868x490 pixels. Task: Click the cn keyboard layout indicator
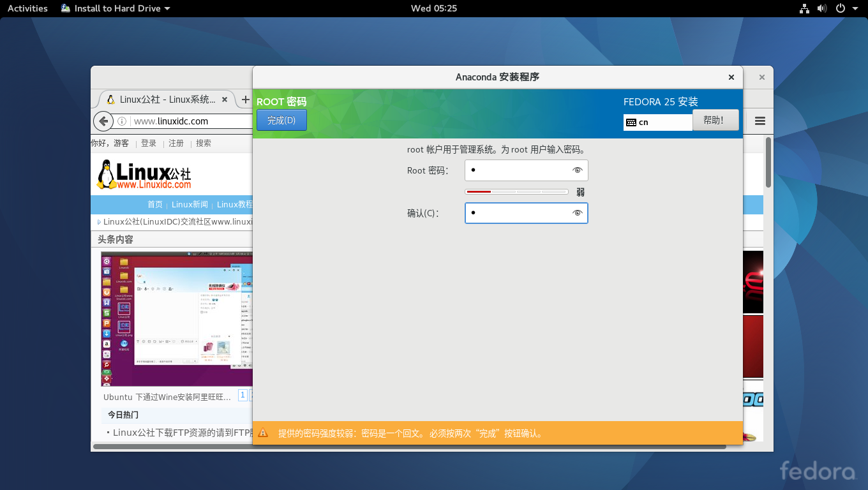click(x=658, y=122)
